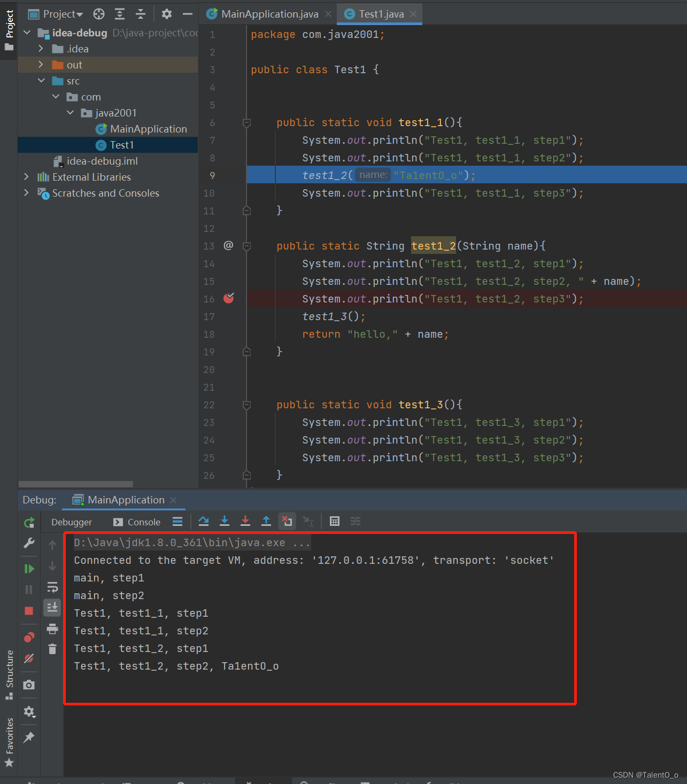The image size is (687, 784).
Task: Go up the stack trace in the console
Action: [52, 545]
